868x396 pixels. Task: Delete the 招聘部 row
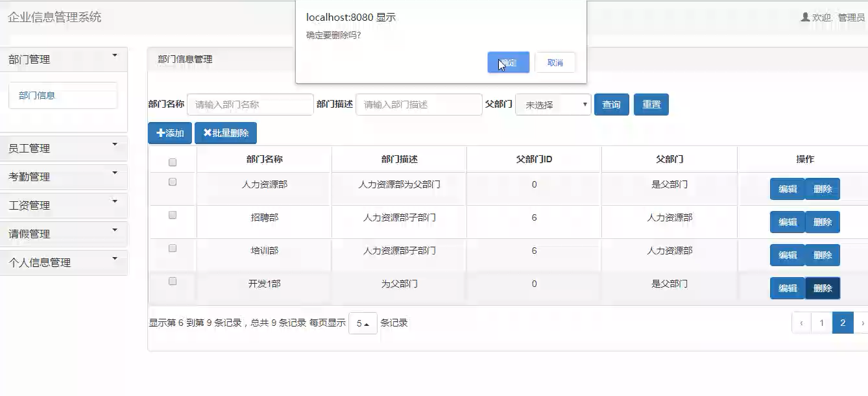click(823, 222)
